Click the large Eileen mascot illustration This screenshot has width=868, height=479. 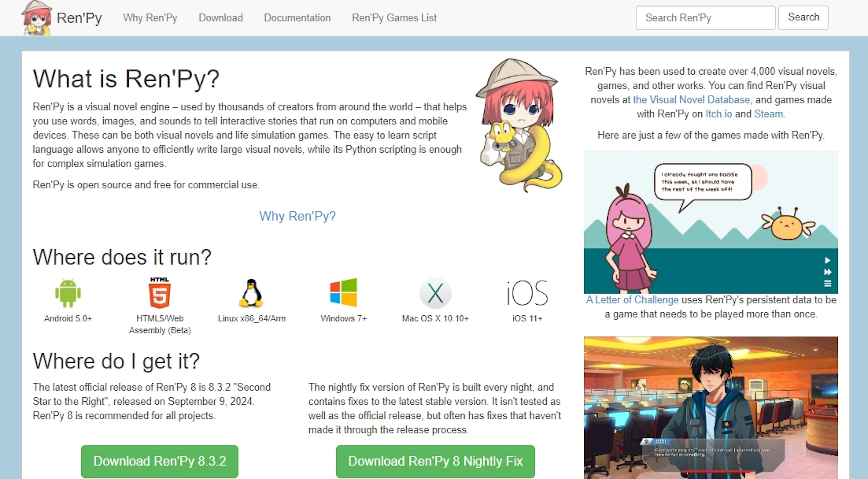point(519,126)
